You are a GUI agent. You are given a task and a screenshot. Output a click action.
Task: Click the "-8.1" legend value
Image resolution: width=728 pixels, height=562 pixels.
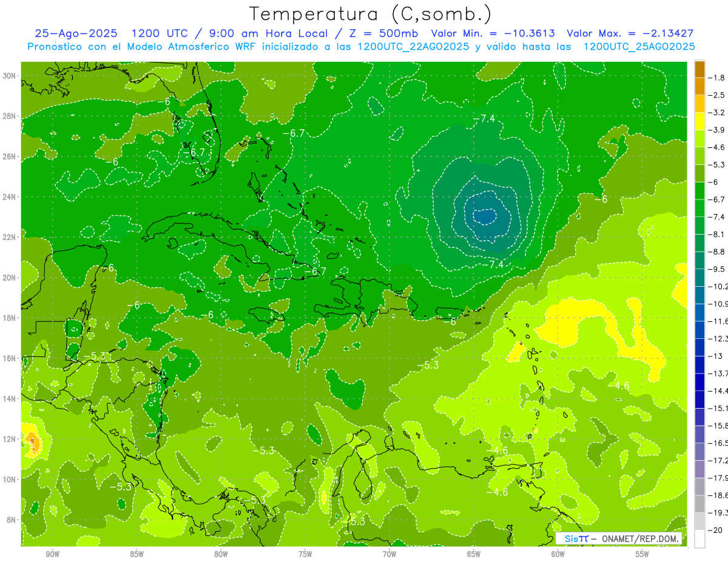[716, 234]
